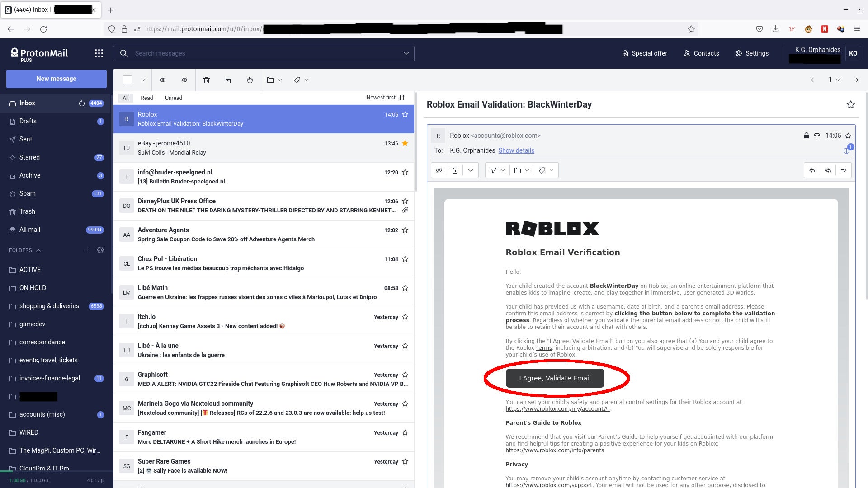Open the KO account menu
The width and height of the screenshot is (868, 488).
click(853, 53)
